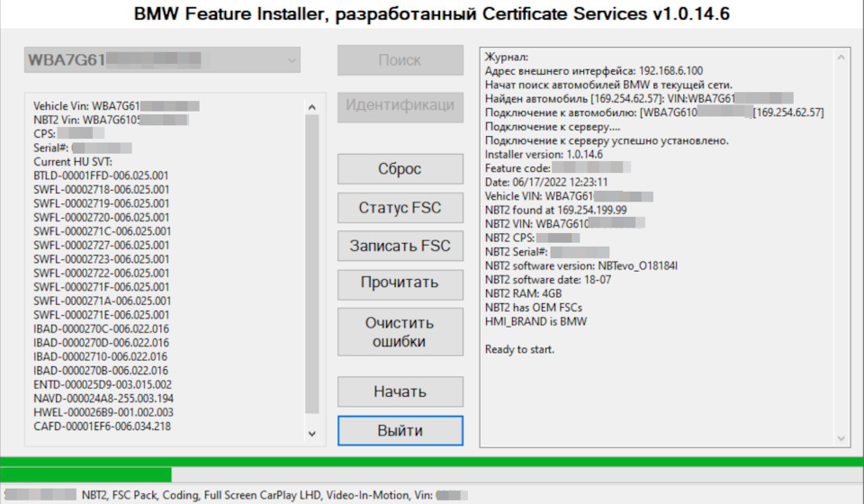Click the Статус FSC button

(400, 208)
